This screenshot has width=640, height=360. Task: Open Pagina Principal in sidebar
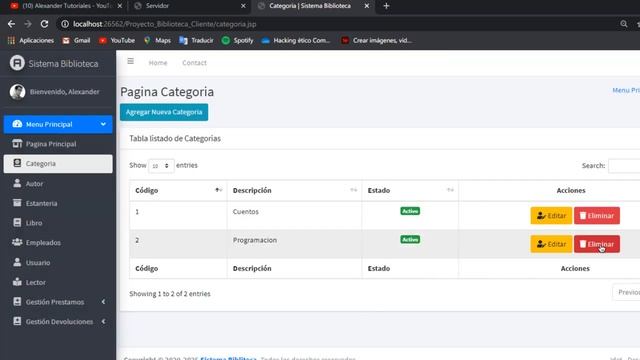(58, 144)
